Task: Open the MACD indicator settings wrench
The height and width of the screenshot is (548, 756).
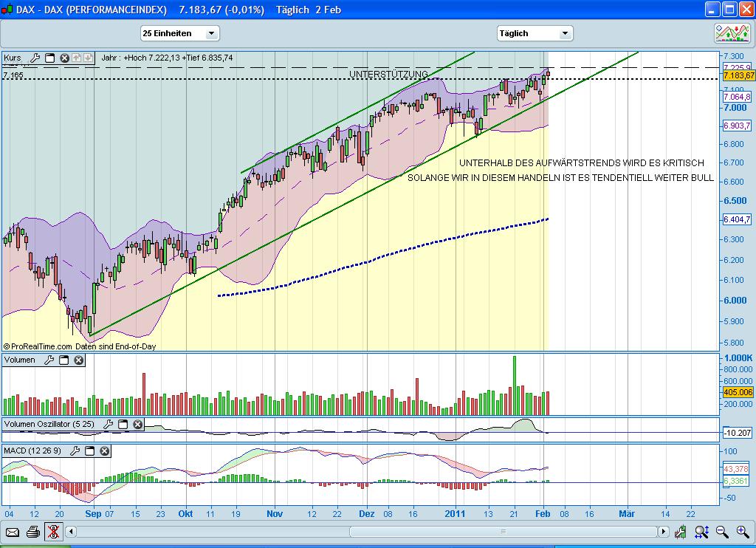Action: (x=75, y=451)
